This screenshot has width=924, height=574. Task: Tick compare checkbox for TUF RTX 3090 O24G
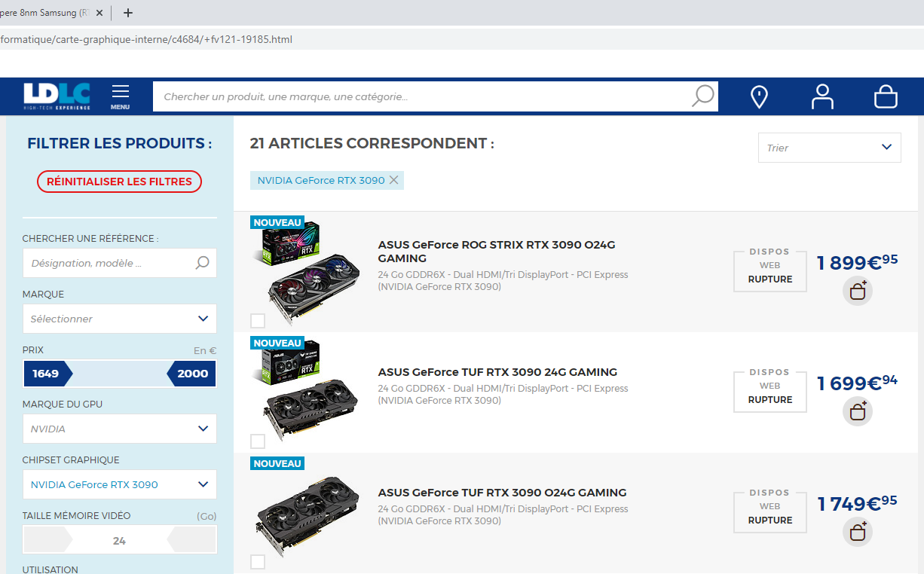[258, 562]
